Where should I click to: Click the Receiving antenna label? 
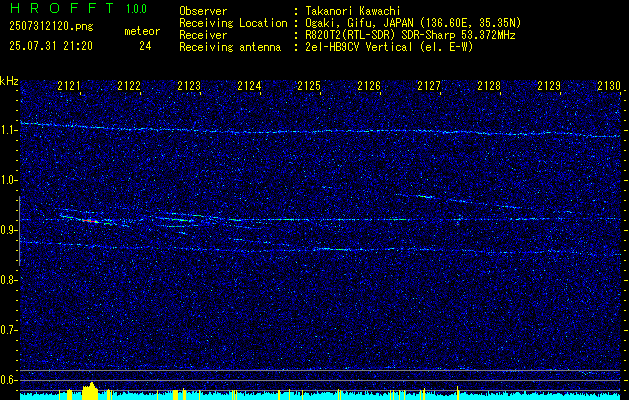point(230,47)
